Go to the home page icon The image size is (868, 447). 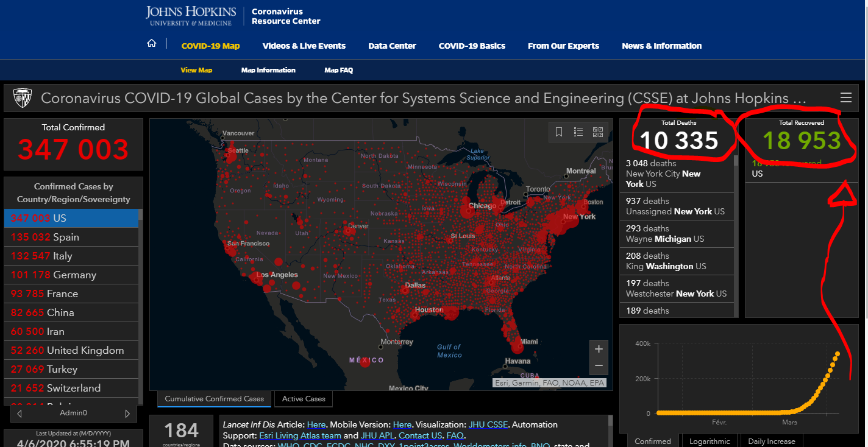[x=152, y=43]
